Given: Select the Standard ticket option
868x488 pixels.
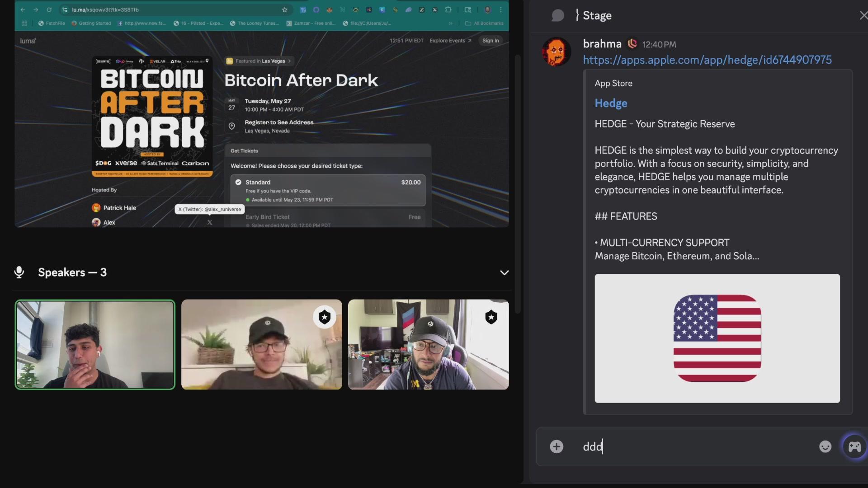Looking at the screenshot, I should tap(328, 190).
